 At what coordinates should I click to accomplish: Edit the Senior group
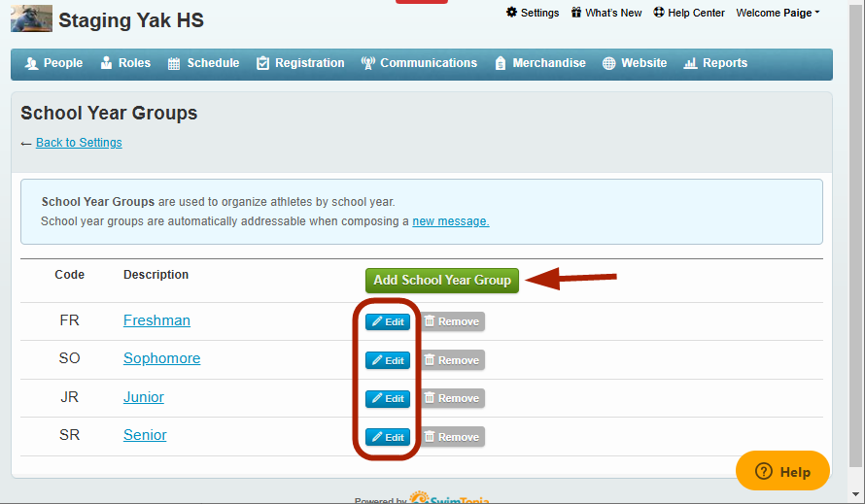[x=388, y=437]
